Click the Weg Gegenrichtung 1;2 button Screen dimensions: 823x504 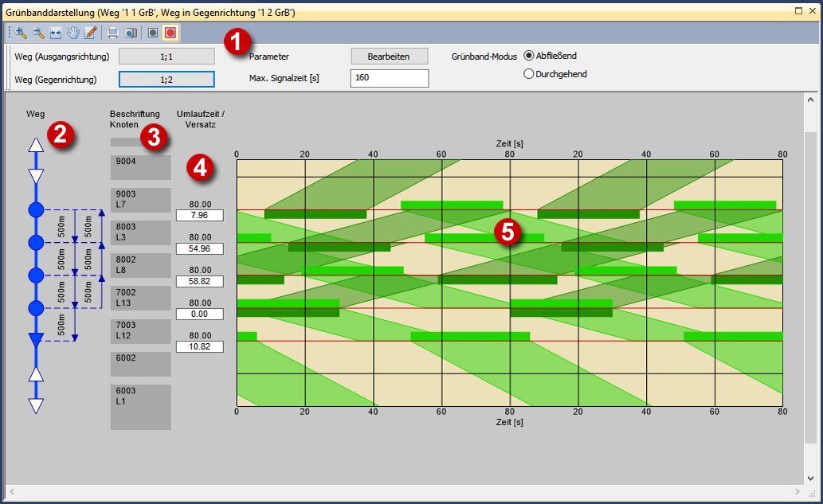tap(167, 80)
